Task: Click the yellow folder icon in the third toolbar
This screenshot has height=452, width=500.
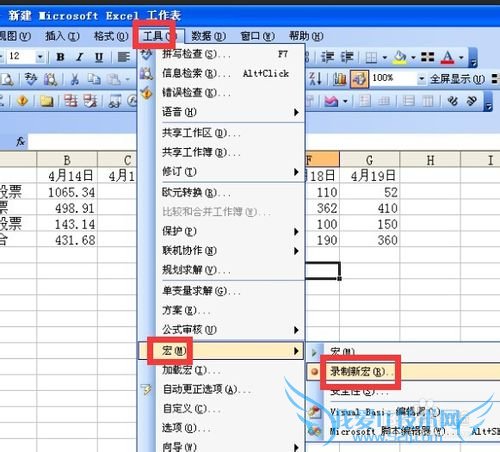Action: click(46, 101)
